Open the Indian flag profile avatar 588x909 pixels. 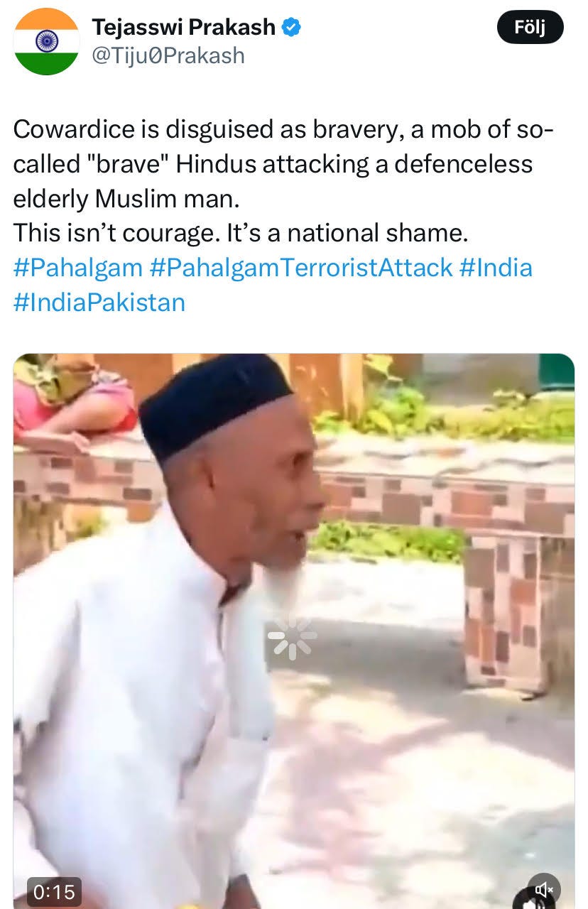[x=46, y=42]
